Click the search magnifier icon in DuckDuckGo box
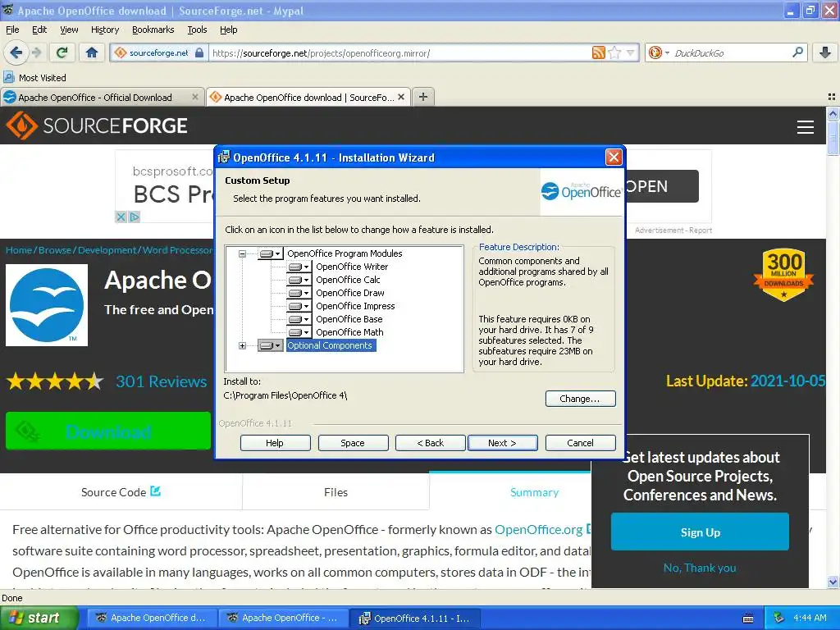 click(797, 52)
